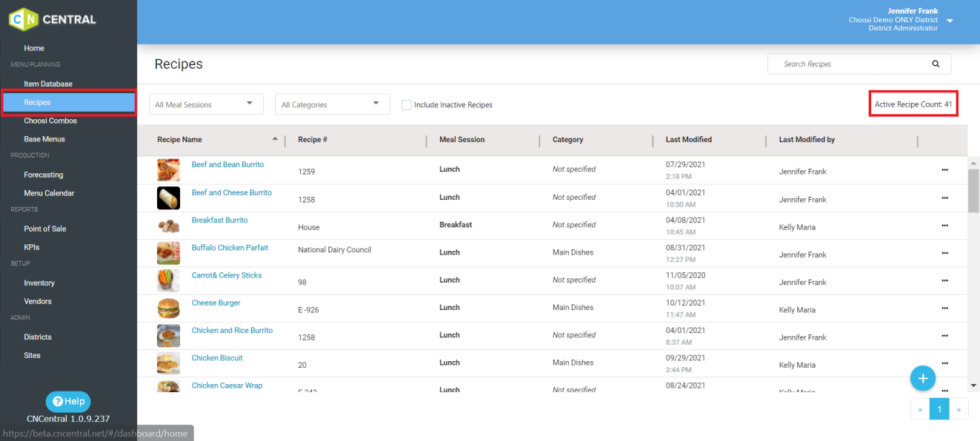This screenshot has width=980, height=441.
Task: Open the Beef and Bean Burrito recipe link
Action: click(x=227, y=165)
